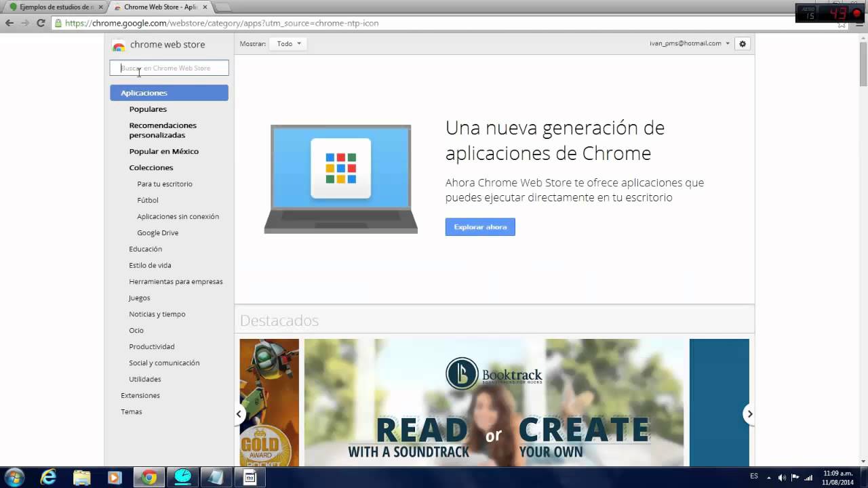Image resolution: width=868 pixels, height=488 pixels.
Task: Open Recomendaciones personalizadas link
Action: (163, 130)
